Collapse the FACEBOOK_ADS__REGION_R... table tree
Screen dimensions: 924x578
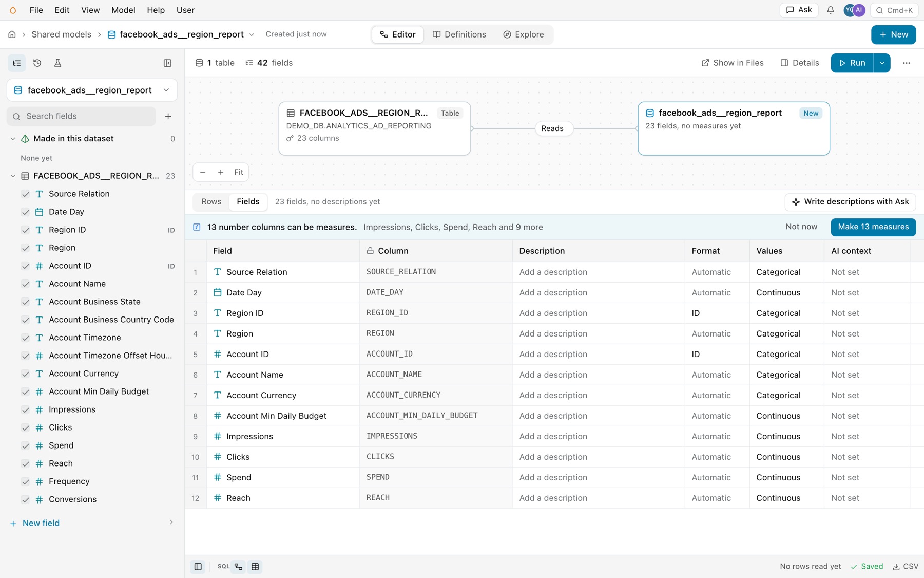(x=13, y=176)
